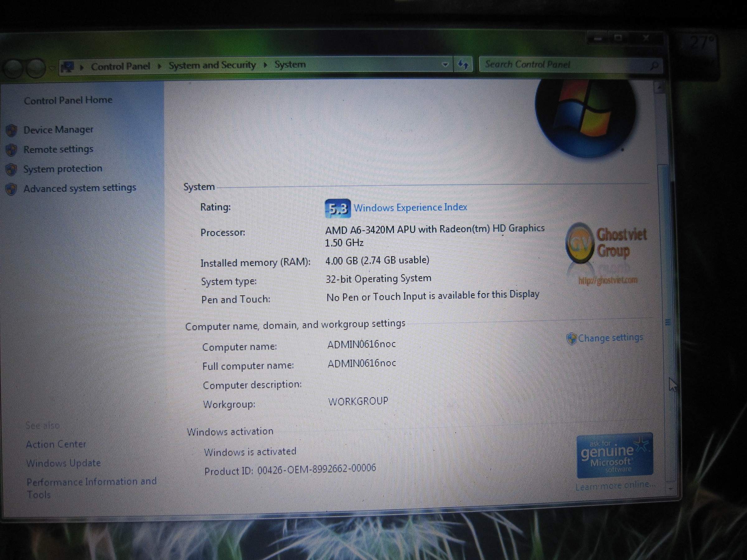
Task: Click the shield icon beside Remote settings
Action: (12, 150)
